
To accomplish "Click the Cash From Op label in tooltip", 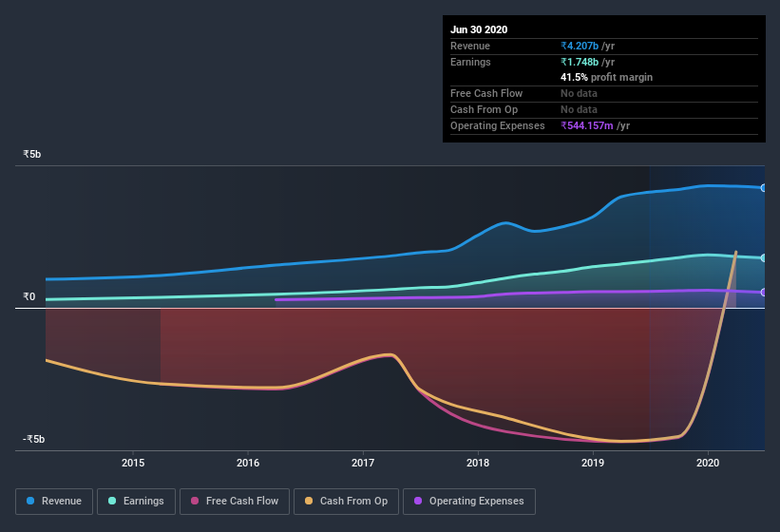I will tap(484, 109).
